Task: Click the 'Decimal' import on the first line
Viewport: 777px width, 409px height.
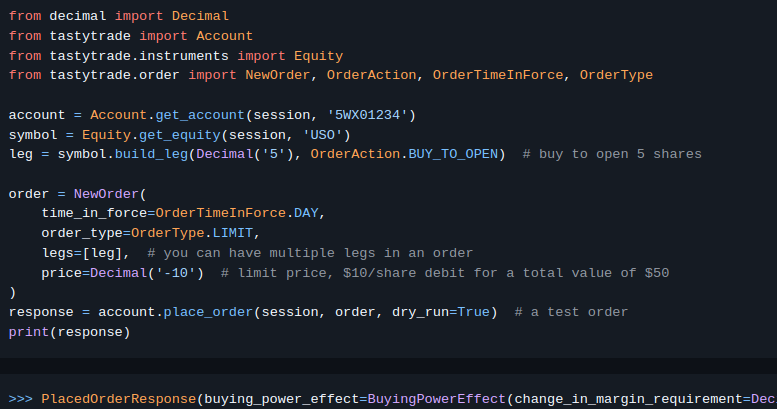Action: [200, 16]
